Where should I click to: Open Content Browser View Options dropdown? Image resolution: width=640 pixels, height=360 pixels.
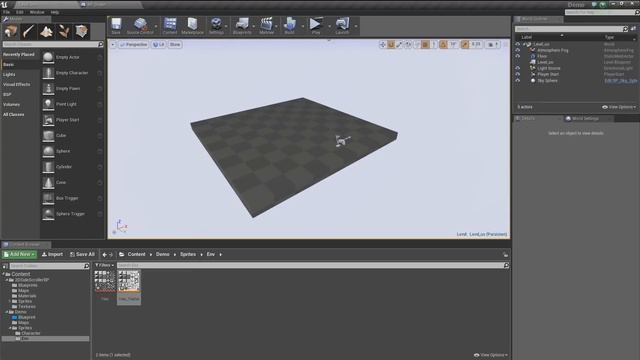(x=491, y=355)
